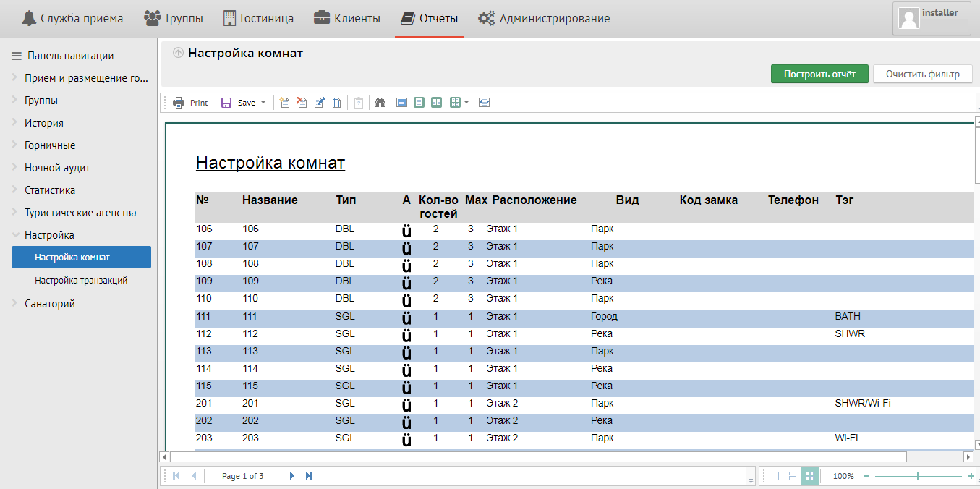Screen dimensions: 980x489
Task: Jump to last page using the end arrow
Action: click(x=310, y=476)
